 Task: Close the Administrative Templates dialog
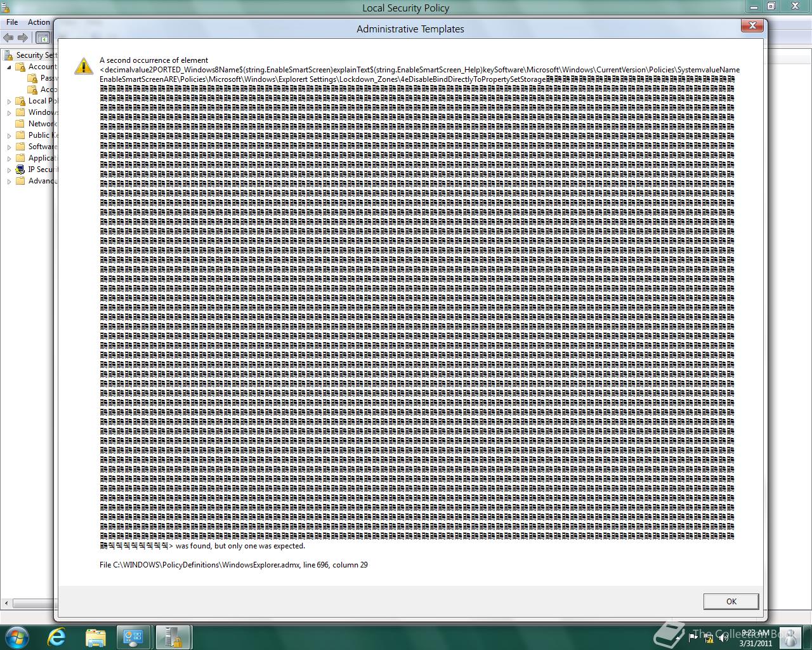pos(752,25)
